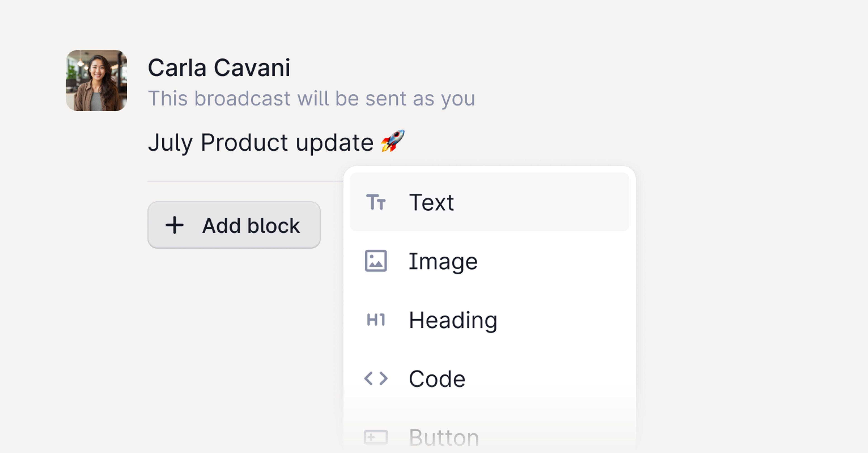Screen dimensions: 868x453
Task: Click the Code angle-brackets icon
Action: [376, 378]
